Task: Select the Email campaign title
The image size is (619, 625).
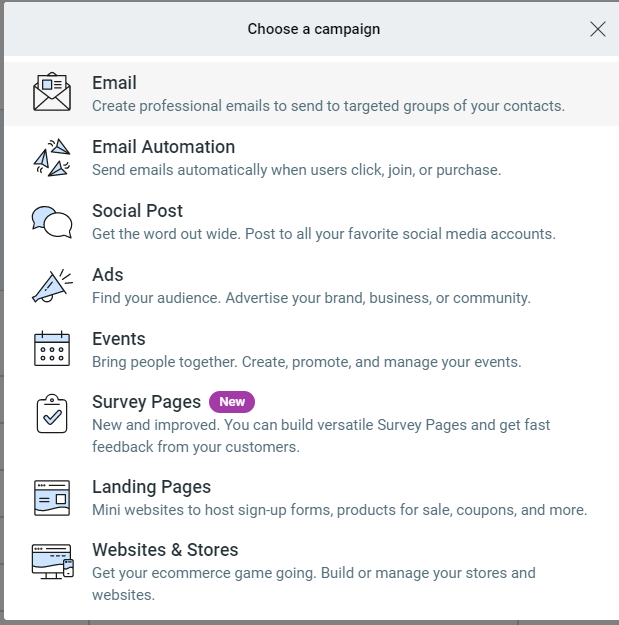Action: coord(114,83)
